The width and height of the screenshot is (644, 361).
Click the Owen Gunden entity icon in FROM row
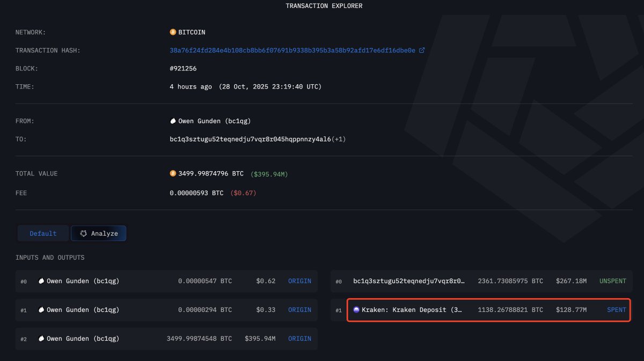(173, 121)
